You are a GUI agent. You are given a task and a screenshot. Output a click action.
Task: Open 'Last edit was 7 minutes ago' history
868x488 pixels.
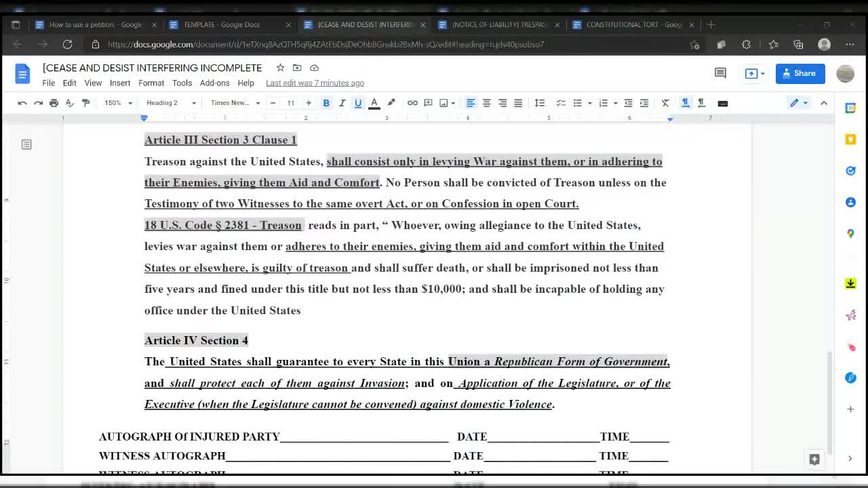[x=315, y=83]
